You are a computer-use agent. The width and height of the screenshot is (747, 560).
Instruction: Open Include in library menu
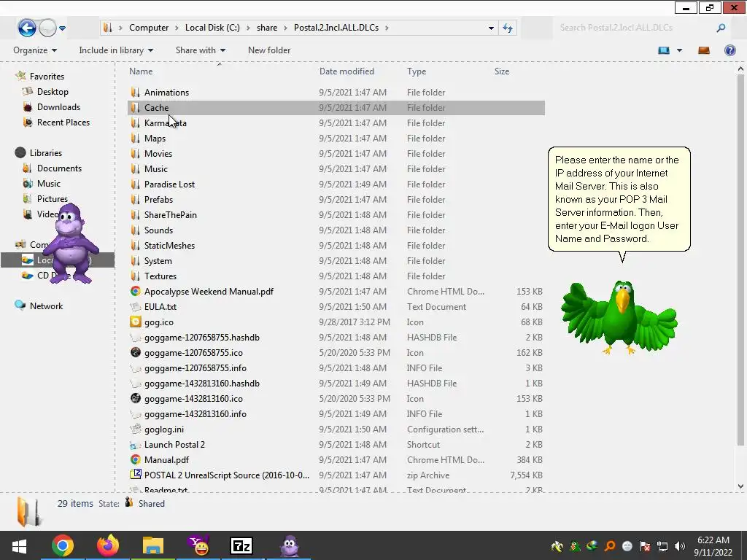pyautogui.click(x=116, y=50)
